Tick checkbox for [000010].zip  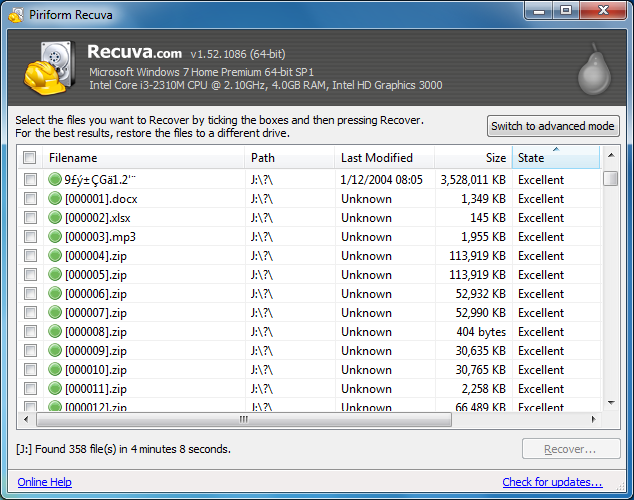(30, 369)
